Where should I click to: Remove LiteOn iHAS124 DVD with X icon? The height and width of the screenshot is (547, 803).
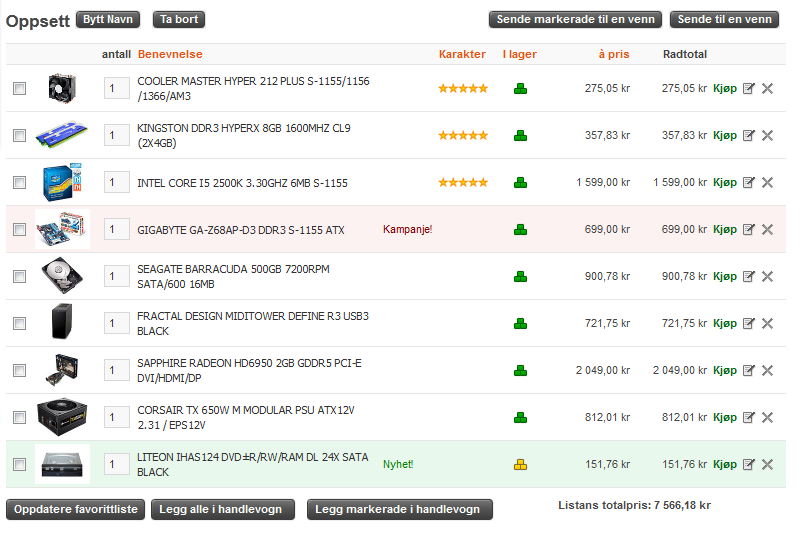click(767, 465)
